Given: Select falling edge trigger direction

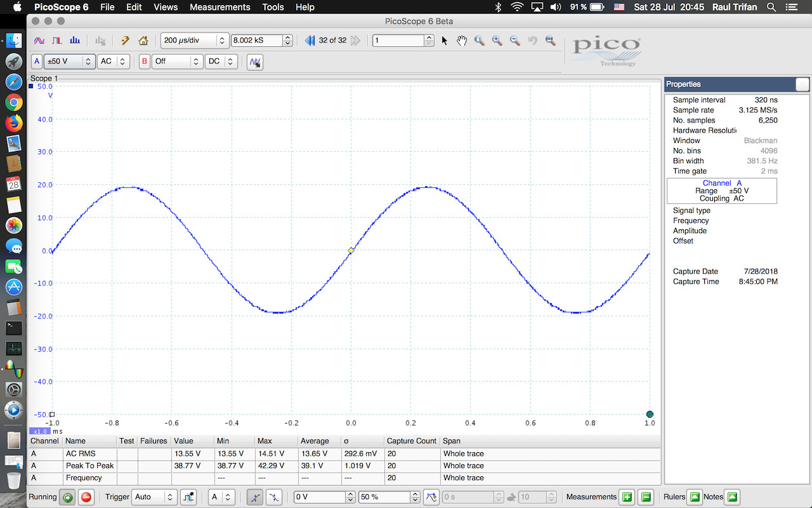Looking at the screenshot, I should (x=274, y=497).
